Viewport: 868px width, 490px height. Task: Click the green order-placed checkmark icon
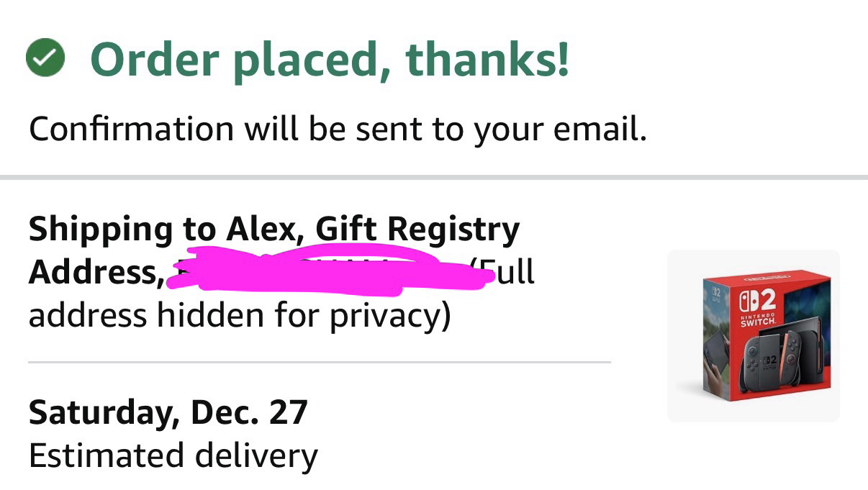[46, 58]
